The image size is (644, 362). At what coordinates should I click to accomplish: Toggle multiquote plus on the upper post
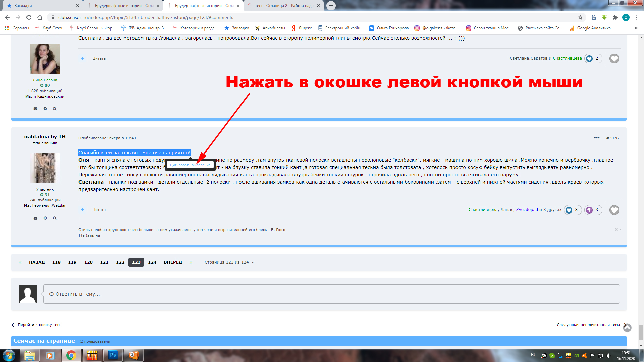[82, 58]
